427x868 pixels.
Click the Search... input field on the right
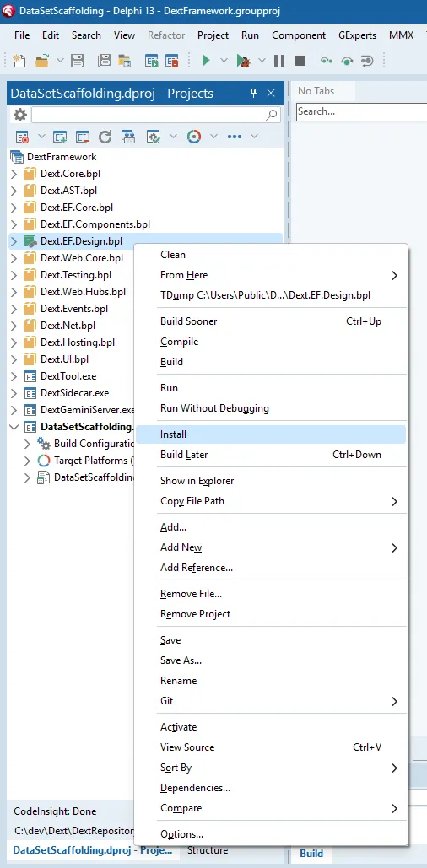(362, 111)
